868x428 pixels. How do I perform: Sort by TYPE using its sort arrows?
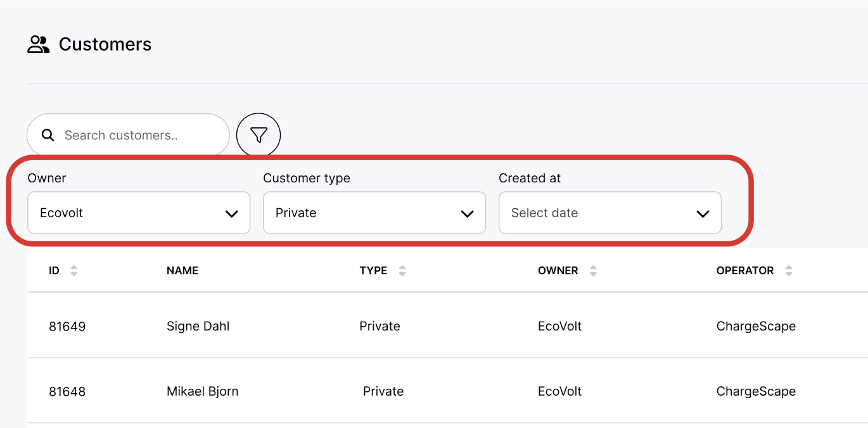coord(402,271)
